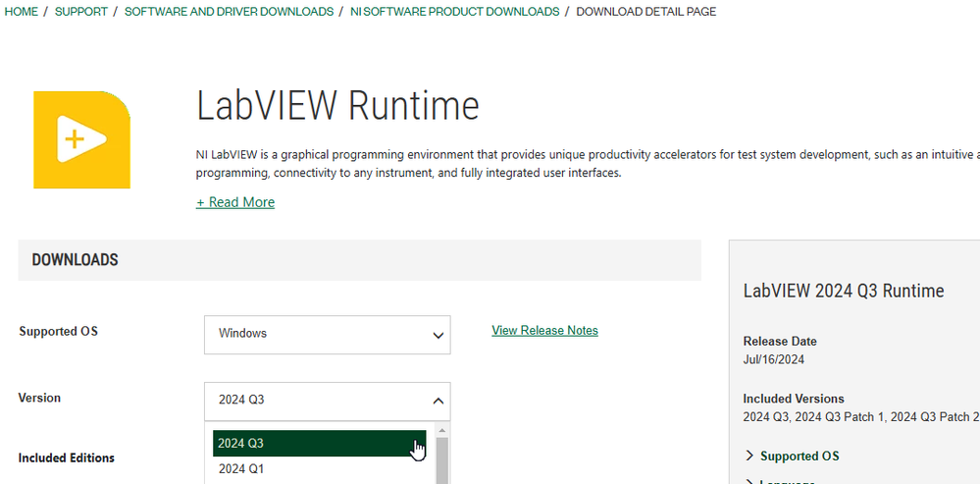Navigate to SUPPORT breadcrumb link
The height and width of the screenshot is (484, 980).
pyautogui.click(x=81, y=12)
